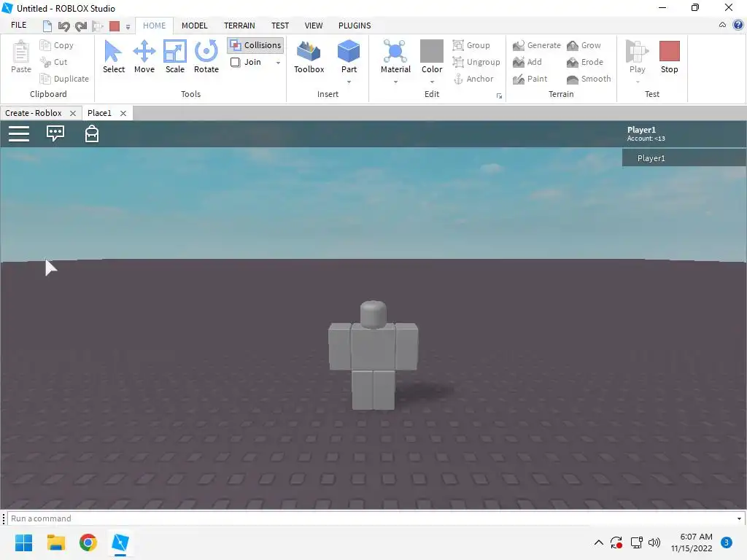Image resolution: width=747 pixels, height=560 pixels.
Task: Click Ungroup in Edit group
Action: pos(476,62)
